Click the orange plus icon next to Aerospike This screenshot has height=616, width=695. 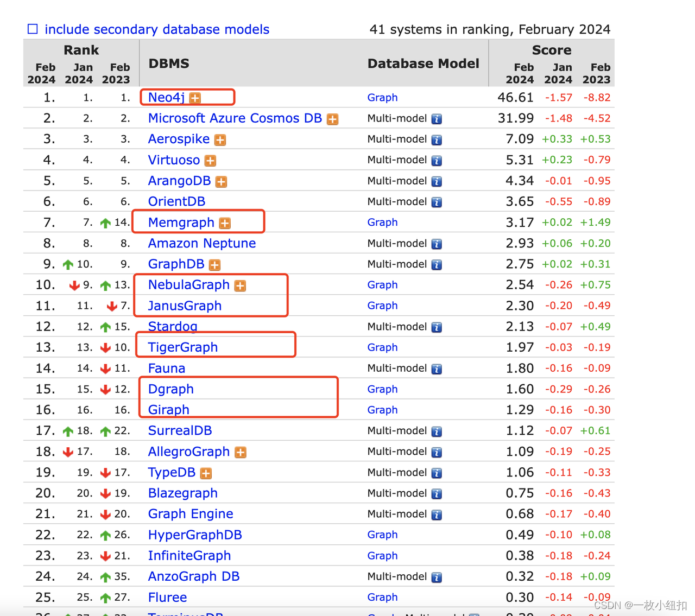click(x=220, y=139)
